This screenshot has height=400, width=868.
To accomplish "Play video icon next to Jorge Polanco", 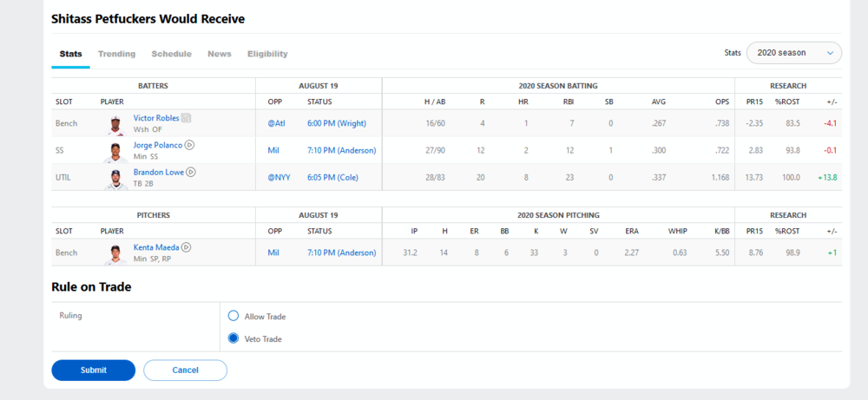I will [x=190, y=145].
